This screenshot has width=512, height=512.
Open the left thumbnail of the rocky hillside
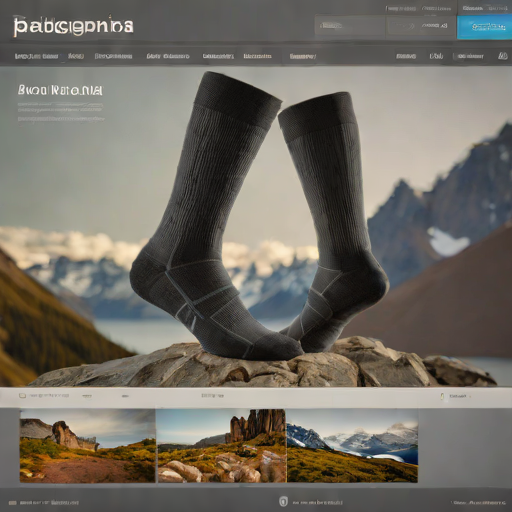tap(87, 446)
